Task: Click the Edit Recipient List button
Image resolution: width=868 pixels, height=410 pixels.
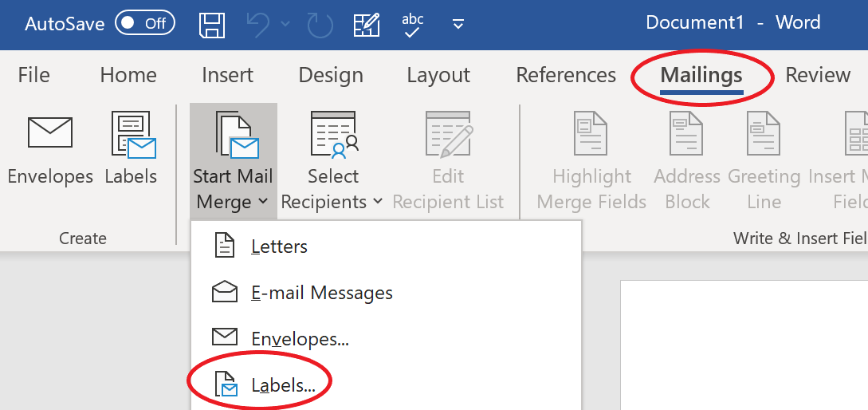Action: 448,160
